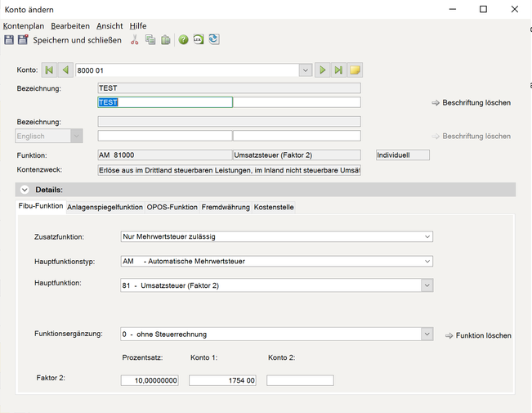Click the empty Konto 2 field
Screen dimensions: 532x413
300,380
